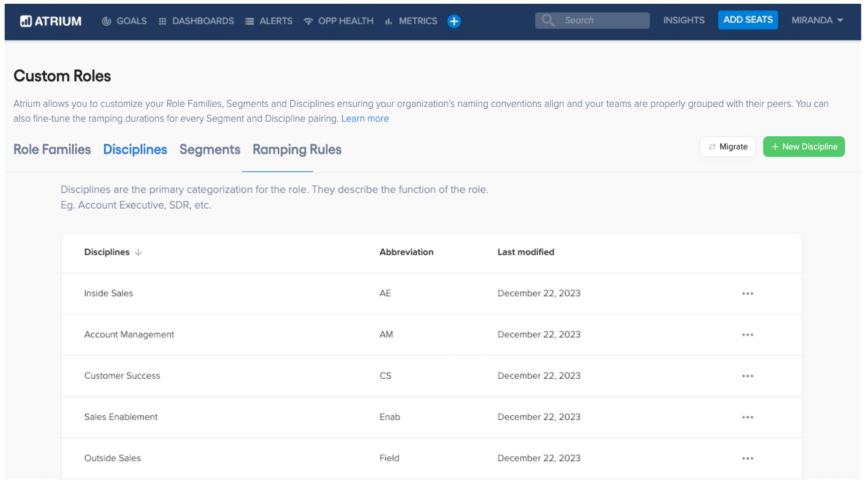Open Dashboards via its grid icon
The width and height of the screenshot is (868, 485).
pyautogui.click(x=162, y=21)
